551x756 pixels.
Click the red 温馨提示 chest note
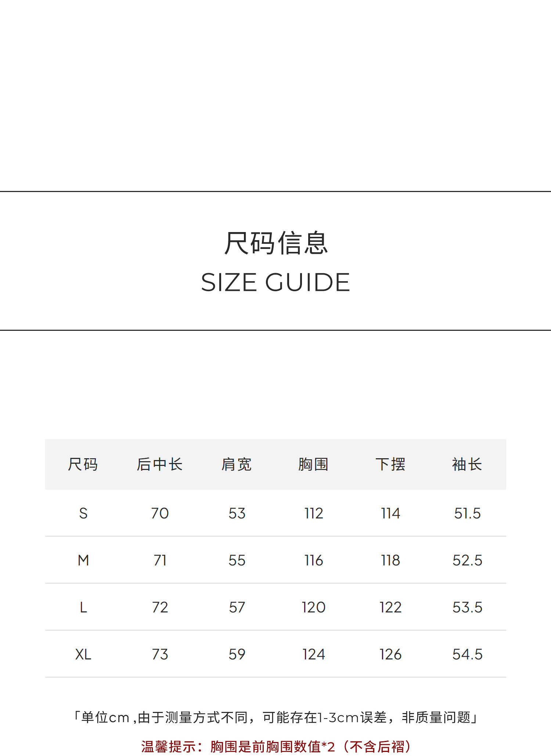point(275,746)
